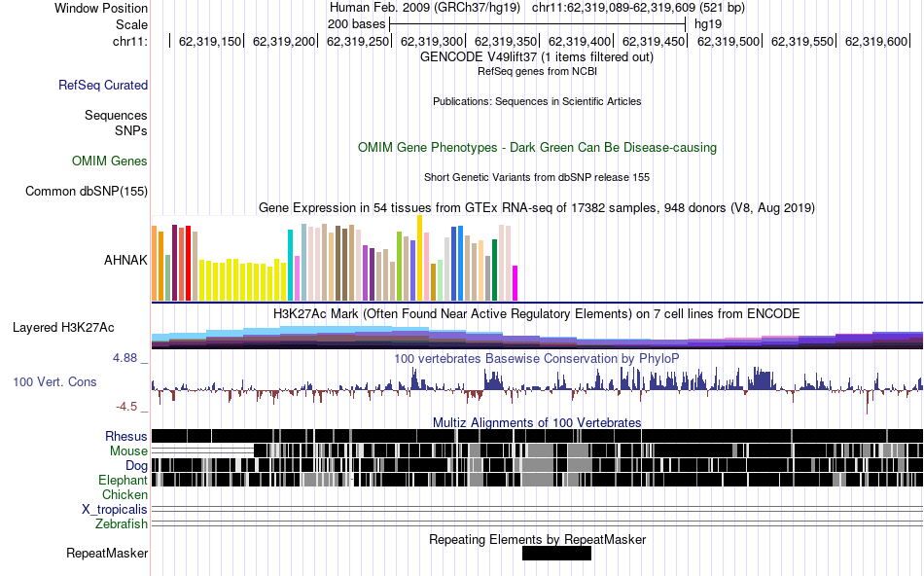
Task: Click the tallest gold bar in GTEx chart
Action: [x=420, y=258]
